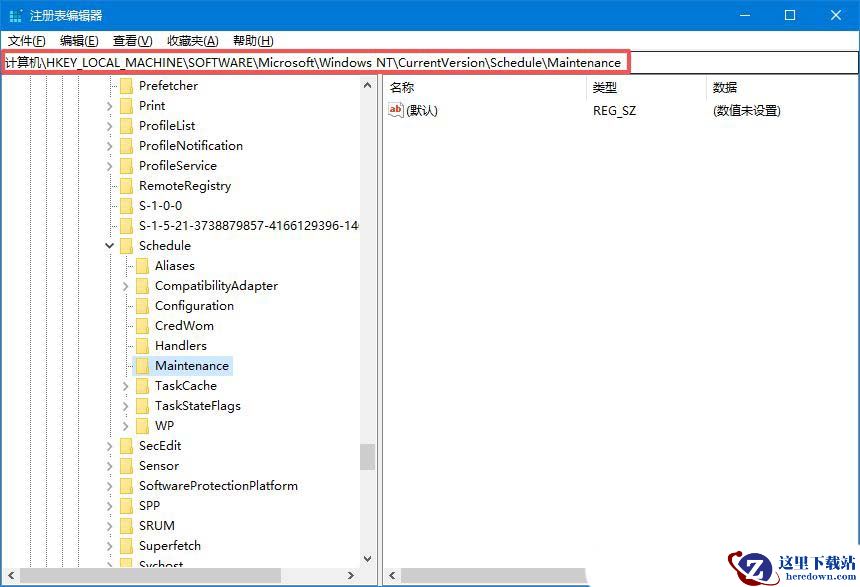This screenshot has height=587, width=860.
Task: Click the (数值未设置) data cell
Action: tap(746, 111)
